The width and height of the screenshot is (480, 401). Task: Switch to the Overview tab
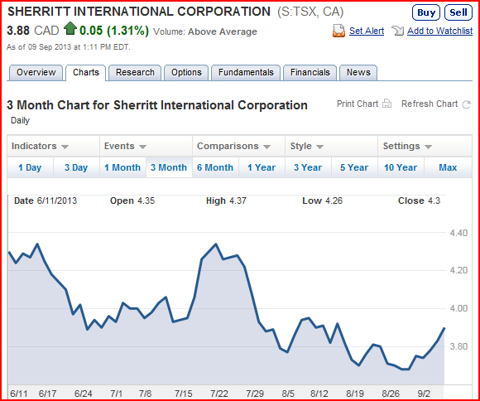tap(36, 72)
